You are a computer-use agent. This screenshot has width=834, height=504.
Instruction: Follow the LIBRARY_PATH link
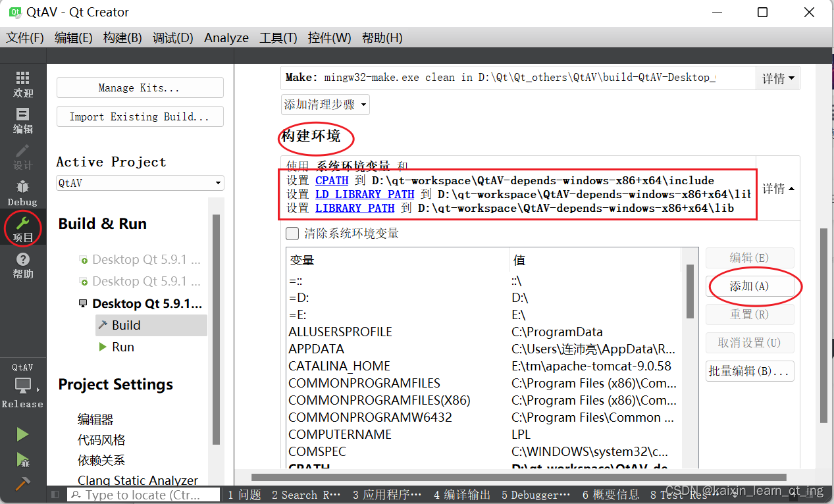355,208
